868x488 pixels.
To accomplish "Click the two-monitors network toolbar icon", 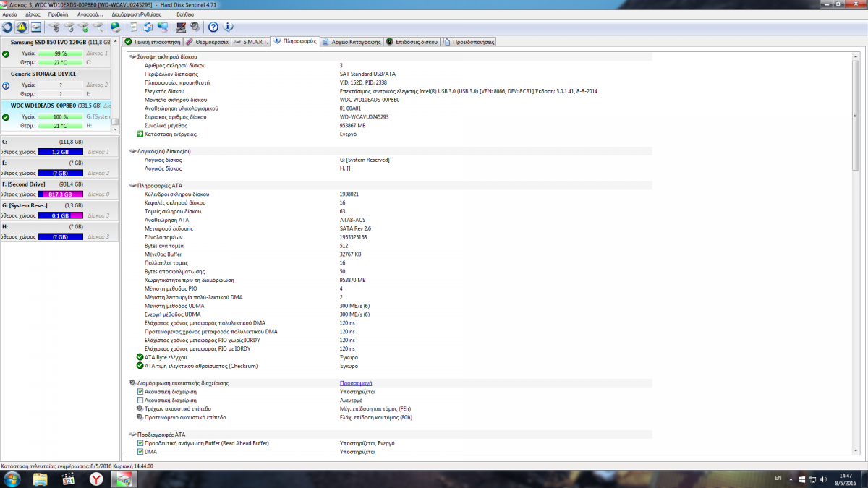I will [x=163, y=27].
